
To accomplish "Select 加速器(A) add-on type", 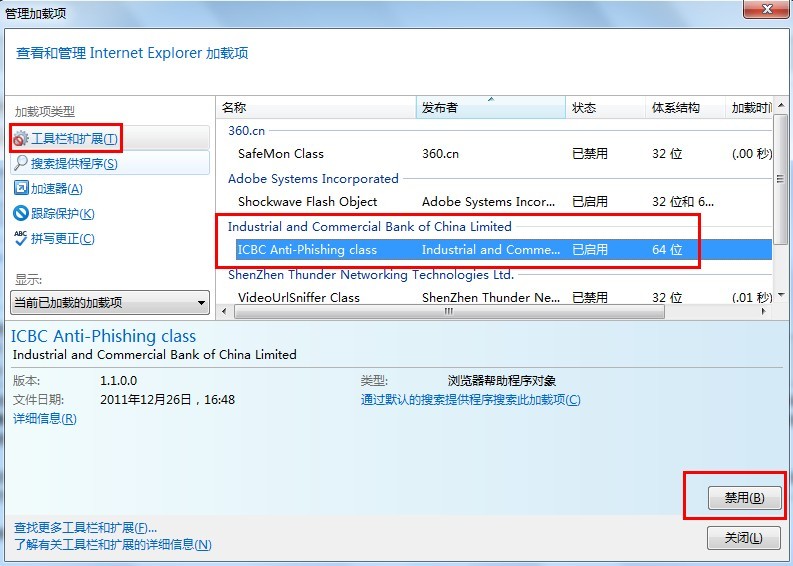I will 56,189.
